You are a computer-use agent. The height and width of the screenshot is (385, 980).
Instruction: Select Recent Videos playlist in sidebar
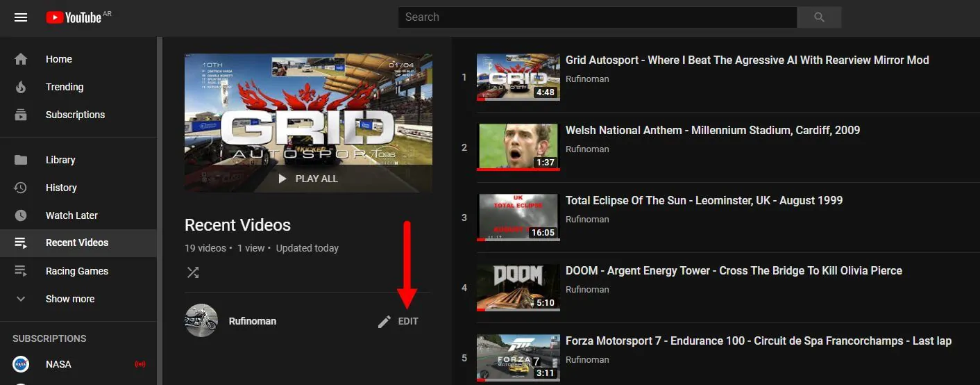point(78,243)
